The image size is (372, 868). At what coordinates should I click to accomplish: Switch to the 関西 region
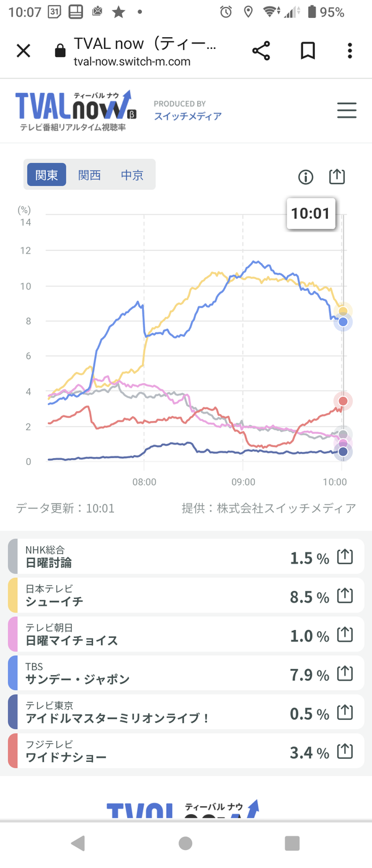coord(89,175)
